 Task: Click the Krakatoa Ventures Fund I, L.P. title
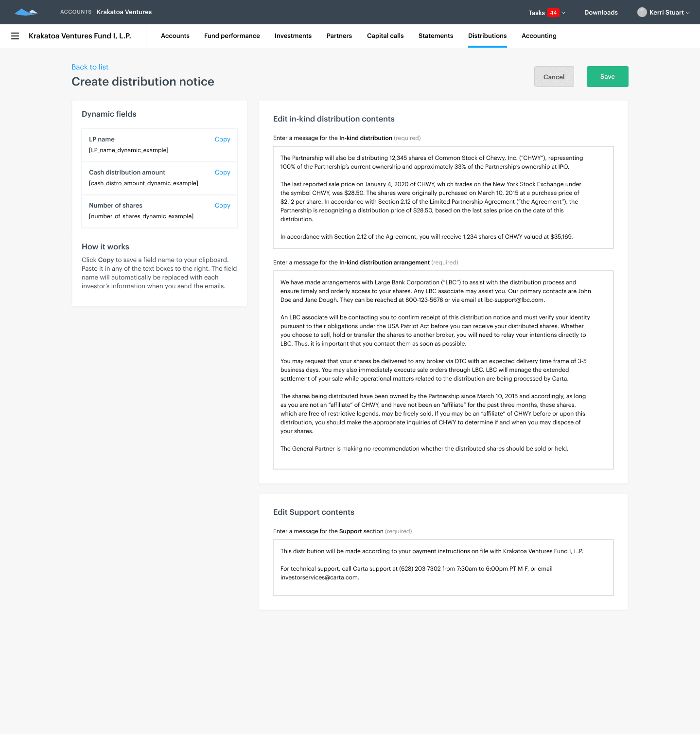coord(80,36)
